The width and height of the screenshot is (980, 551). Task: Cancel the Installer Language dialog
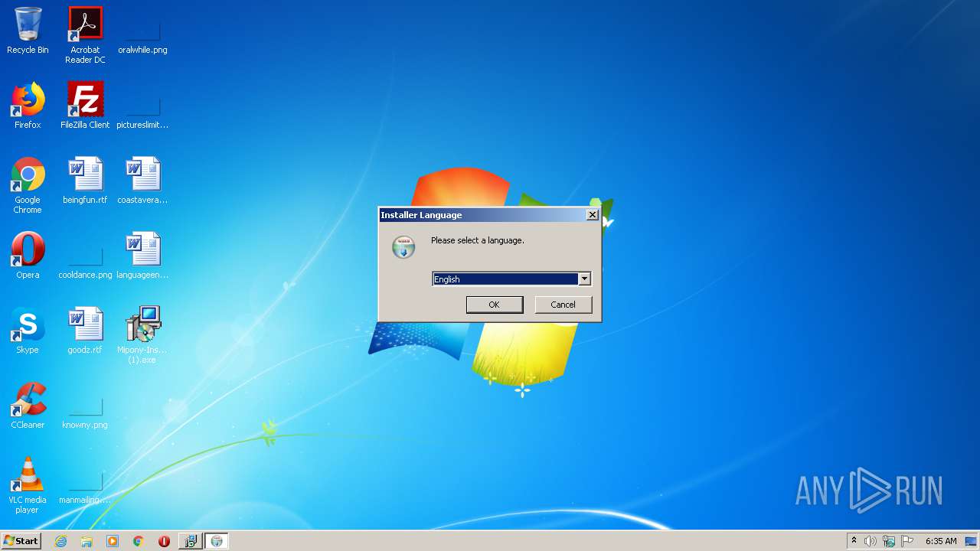[563, 305]
